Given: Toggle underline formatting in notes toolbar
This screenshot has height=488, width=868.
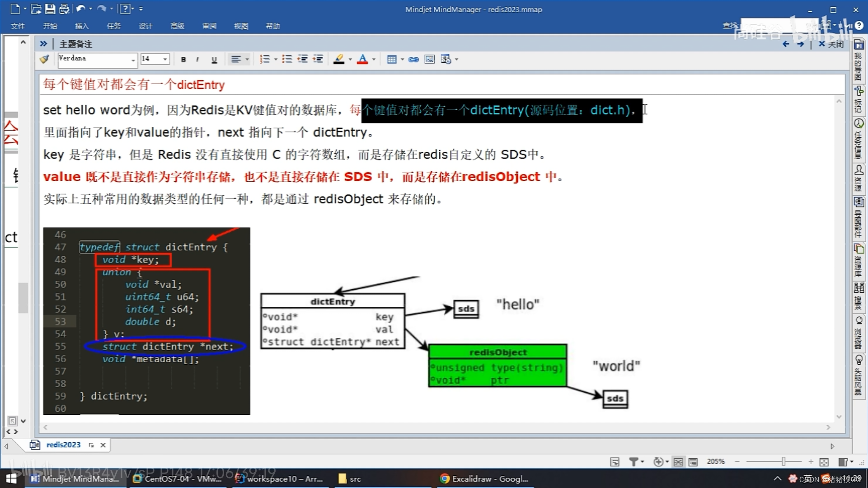Looking at the screenshot, I should coord(214,60).
